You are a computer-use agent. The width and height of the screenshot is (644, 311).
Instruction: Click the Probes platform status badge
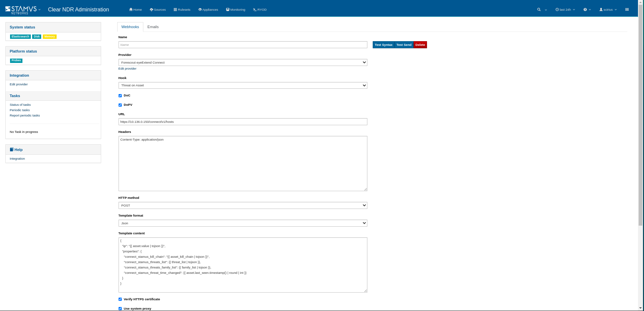click(16, 61)
